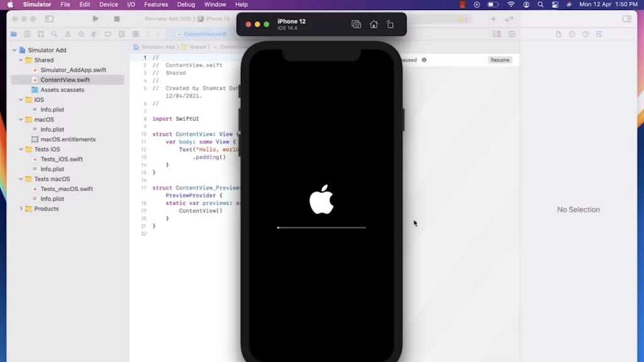This screenshot has height=362, width=644.
Task: Collapse the Shared folder
Action: click(x=19, y=60)
